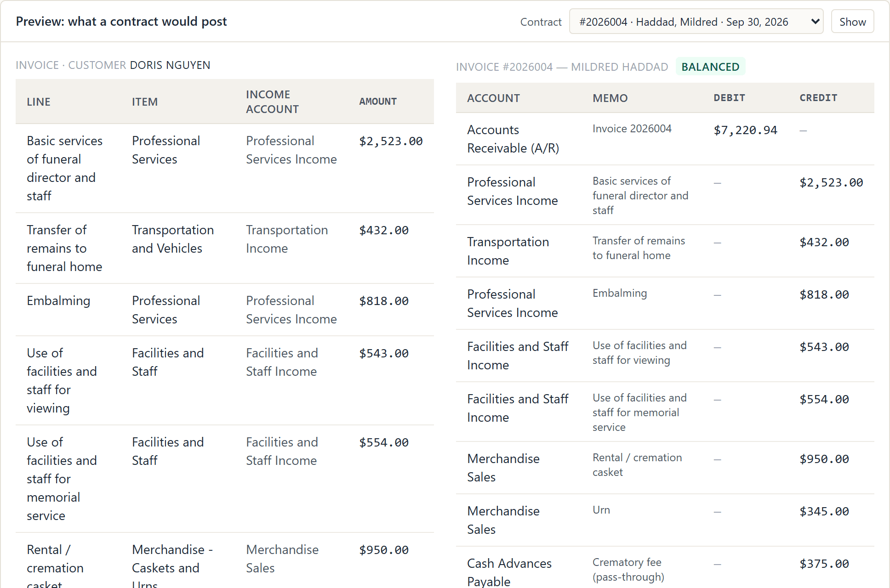
Task: Click the $2,523.00 credit value
Action: pyautogui.click(x=831, y=183)
